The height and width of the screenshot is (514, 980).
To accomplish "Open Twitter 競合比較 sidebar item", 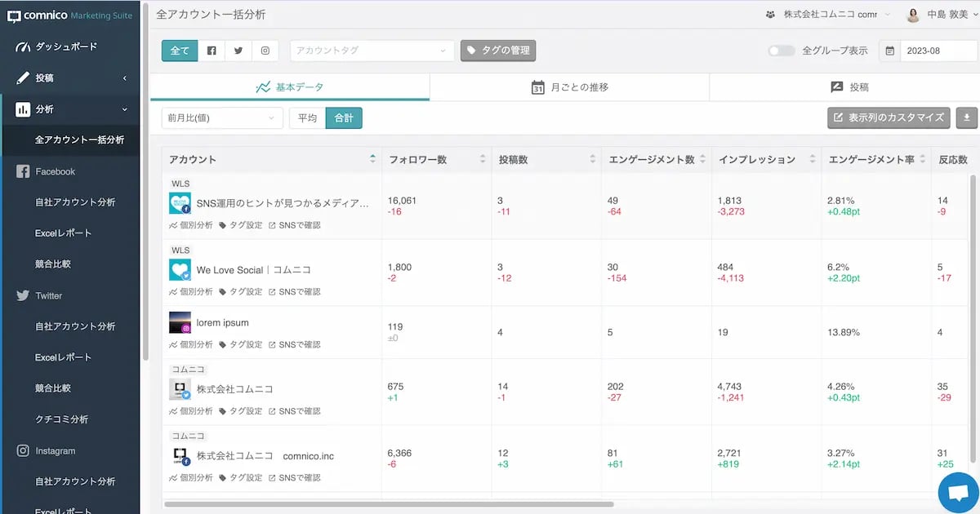I will pyautogui.click(x=53, y=388).
